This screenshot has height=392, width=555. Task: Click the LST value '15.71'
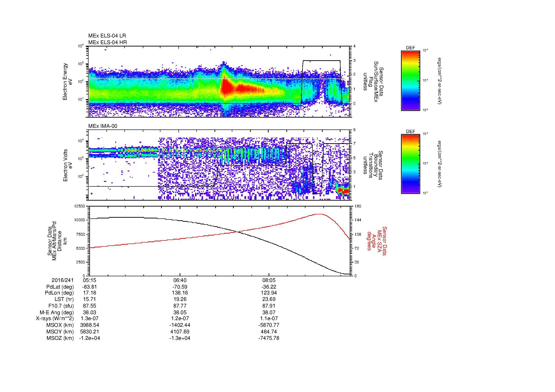click(90, 299)
